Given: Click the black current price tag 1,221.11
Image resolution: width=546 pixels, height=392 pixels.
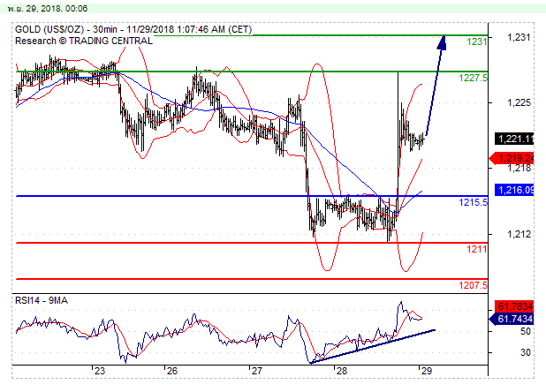Looking at the screenshot, I should (515, 139).
